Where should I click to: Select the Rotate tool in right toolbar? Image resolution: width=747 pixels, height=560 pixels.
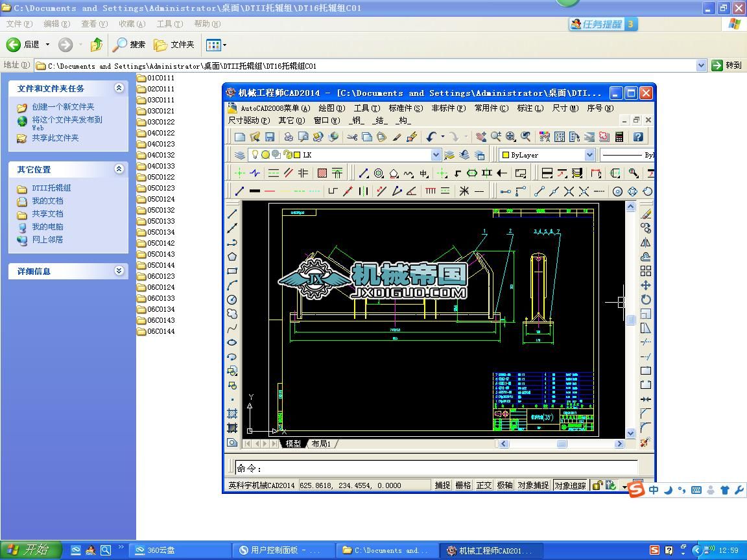click(646, 299)
